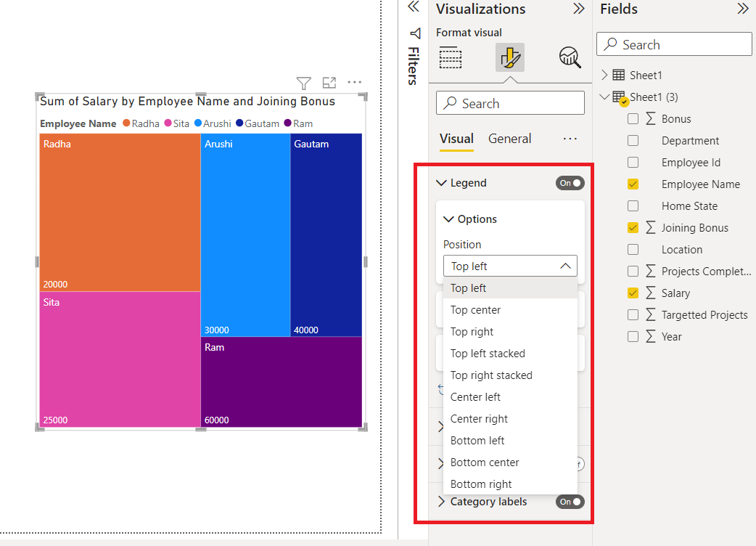Select the Format visual paintbrush icon
This screenshot has height=546, width=756.
510,57
